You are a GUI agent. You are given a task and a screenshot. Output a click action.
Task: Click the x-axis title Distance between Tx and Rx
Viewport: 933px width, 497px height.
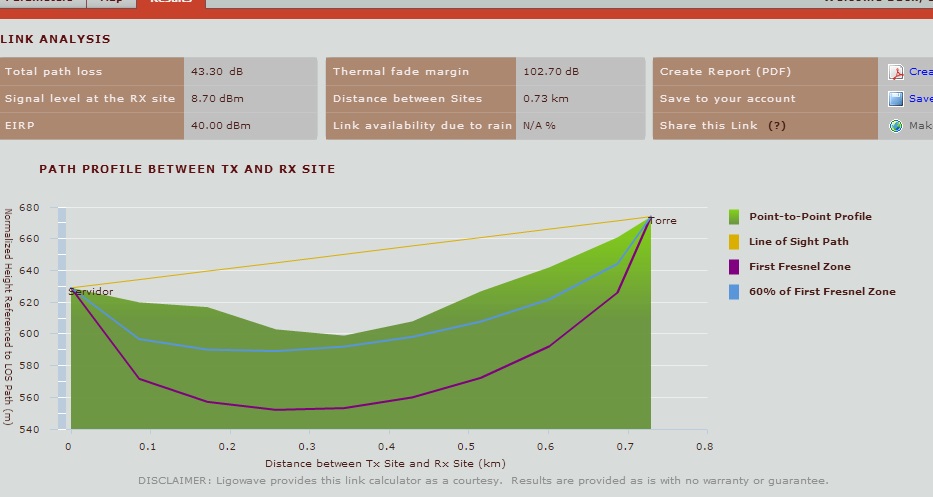pos(386,463)
